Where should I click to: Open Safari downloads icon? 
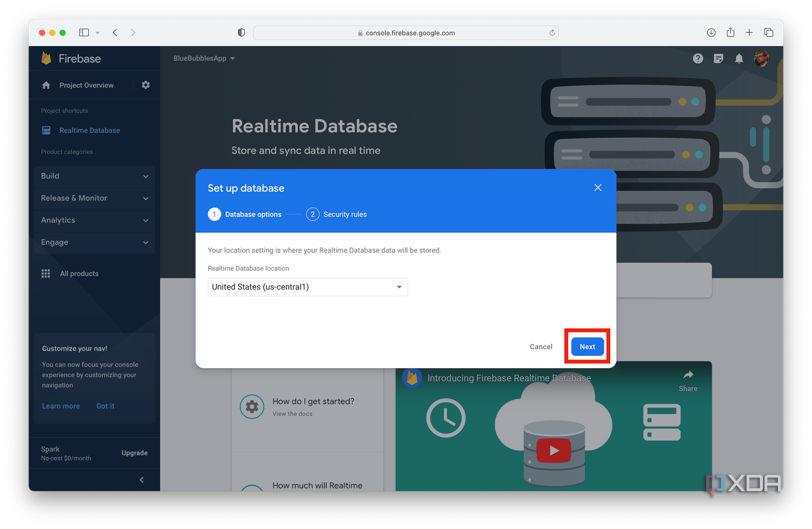711,32
